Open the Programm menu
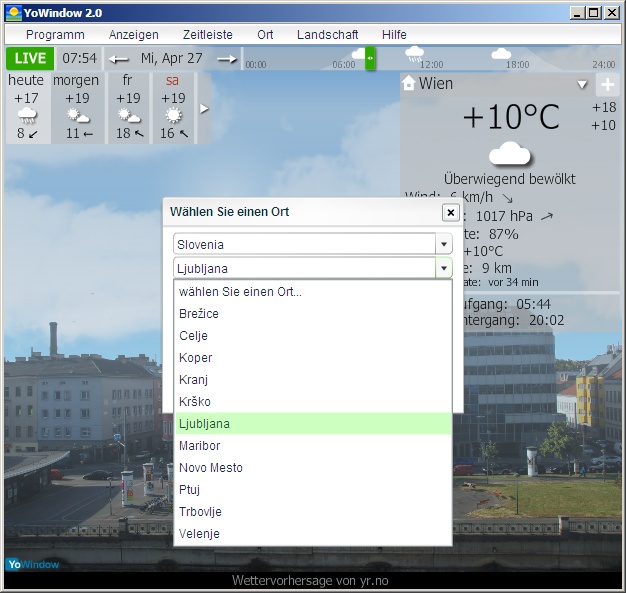626x593 pixels. (x=55, y=34)
